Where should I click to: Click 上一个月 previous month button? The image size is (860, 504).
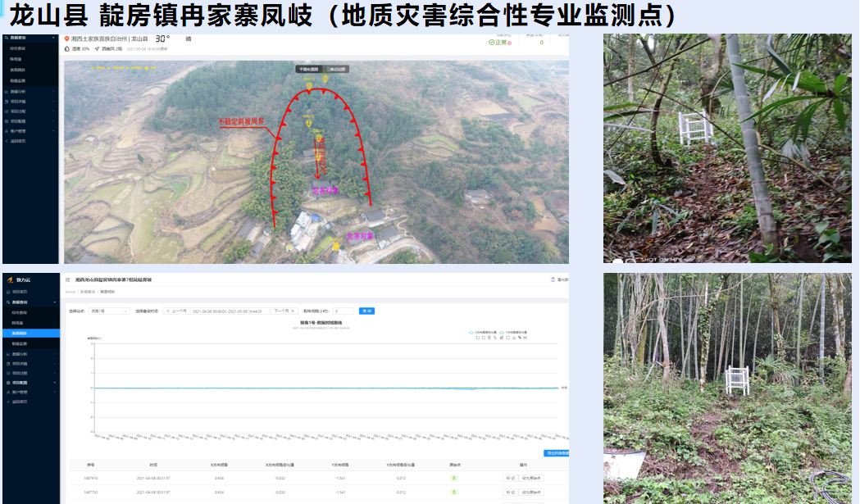(x=175, y=311)
